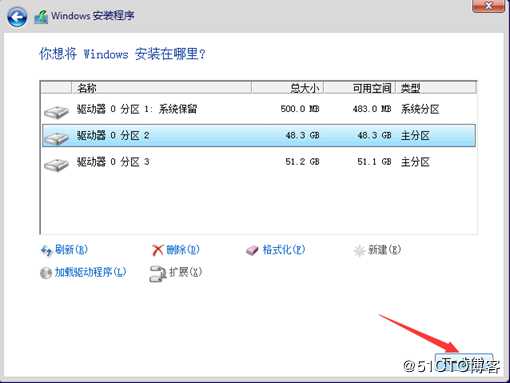Click the 51.2 GB total size value
Screen dimensions: 510x383
click(x=302, y=162)
